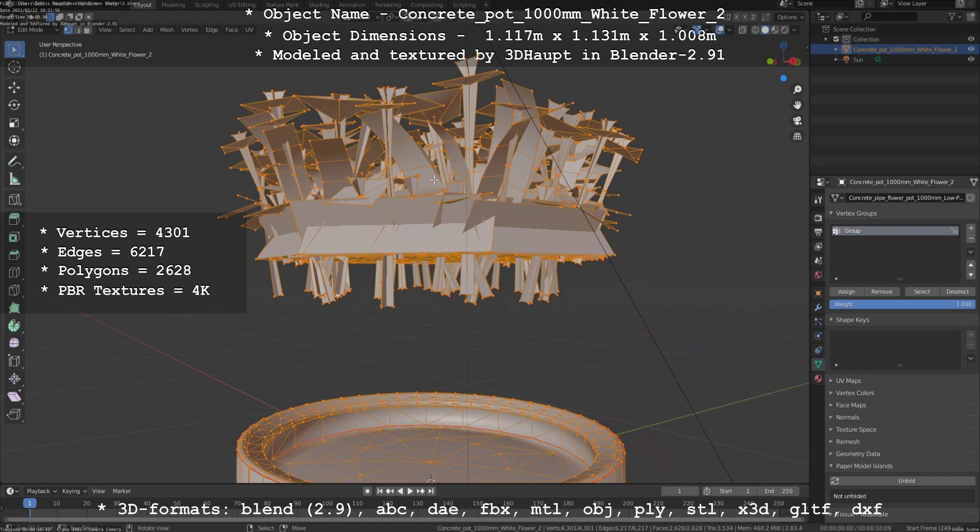Image resolution: width=980 pixels, height=532 pixels.
Task: Open the Keying dropdown in timeline
Action: pos(74,491)
